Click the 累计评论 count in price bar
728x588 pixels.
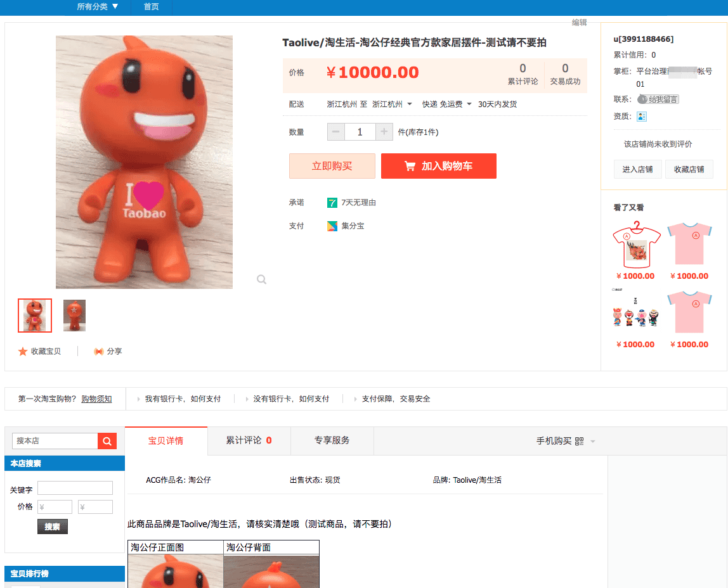(523, 74)
